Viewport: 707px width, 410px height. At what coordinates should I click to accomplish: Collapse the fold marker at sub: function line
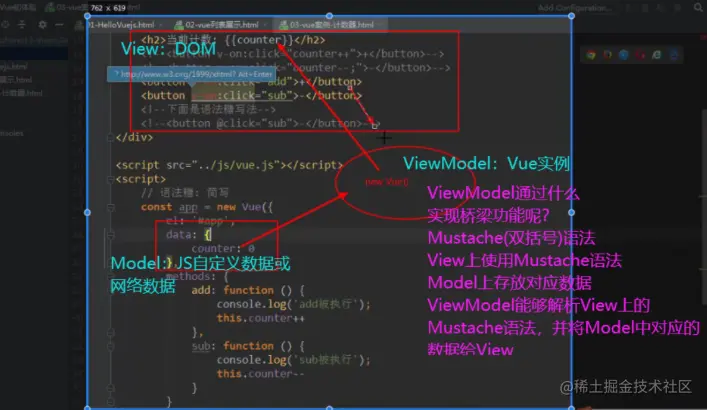(110, 346)
